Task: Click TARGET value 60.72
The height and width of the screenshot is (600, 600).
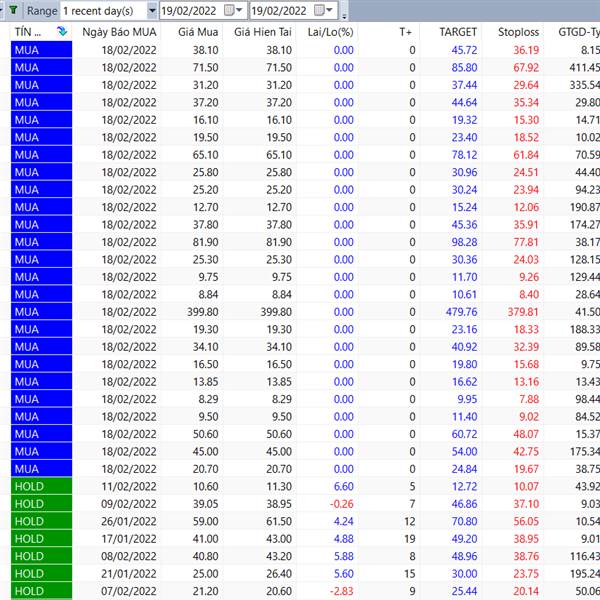Action: coord(465,434)
